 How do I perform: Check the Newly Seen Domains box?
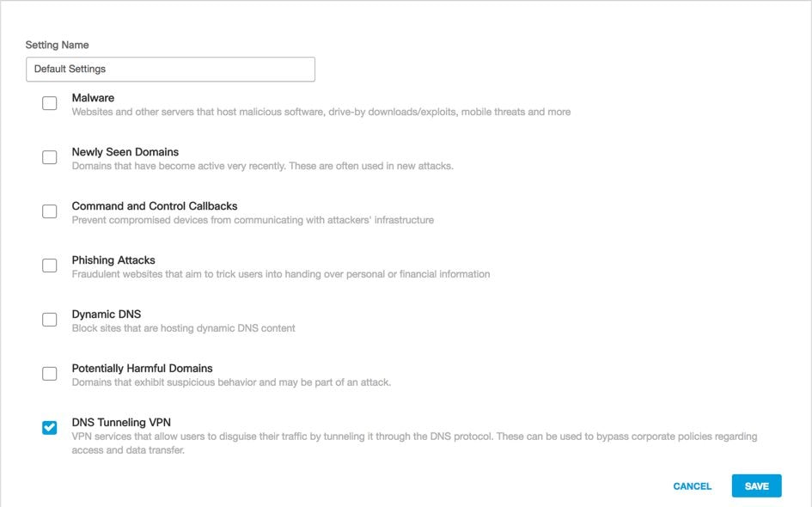tap(50, 157)
